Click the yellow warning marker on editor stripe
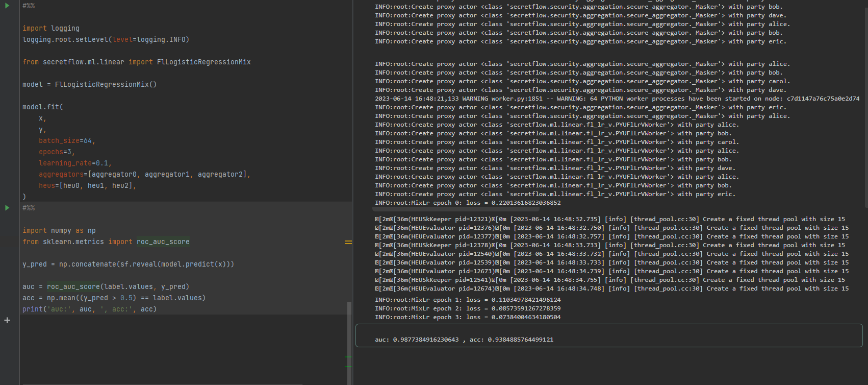Screen dimensions: 868x385 point(348,242)
